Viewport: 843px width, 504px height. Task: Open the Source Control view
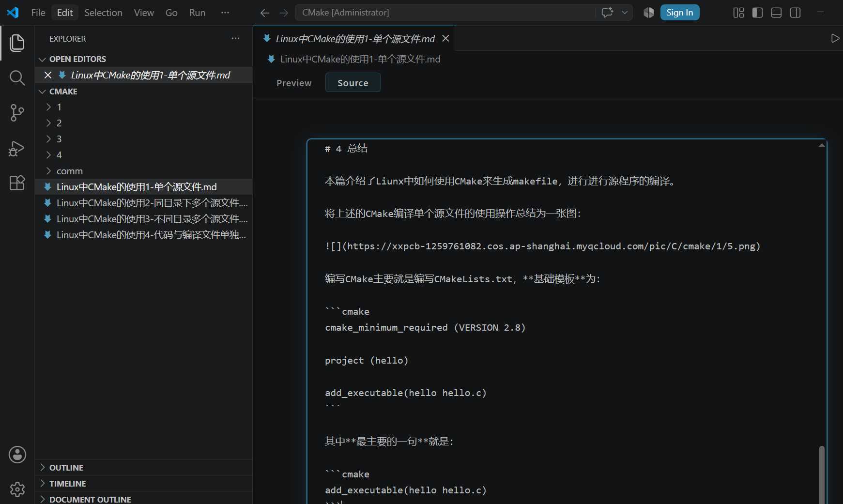click(x=17, y=113)
